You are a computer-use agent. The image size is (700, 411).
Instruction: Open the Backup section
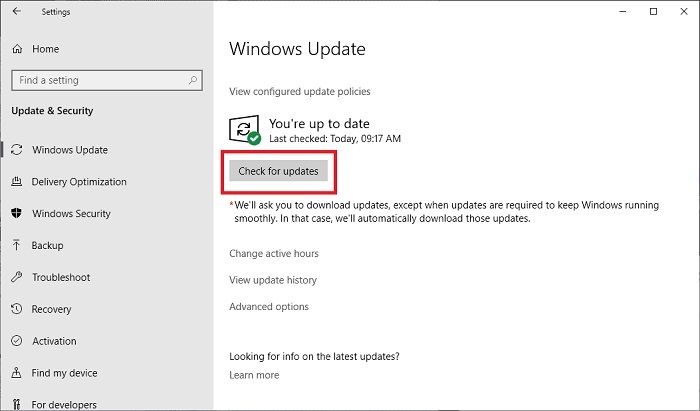click(47, 245)
